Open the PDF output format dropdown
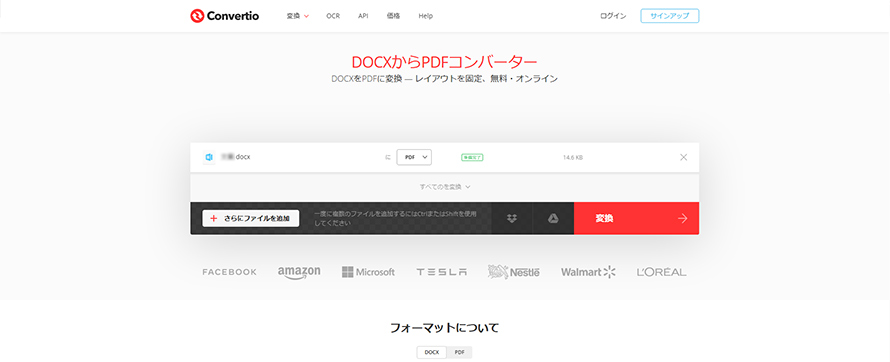 (414, 157)
